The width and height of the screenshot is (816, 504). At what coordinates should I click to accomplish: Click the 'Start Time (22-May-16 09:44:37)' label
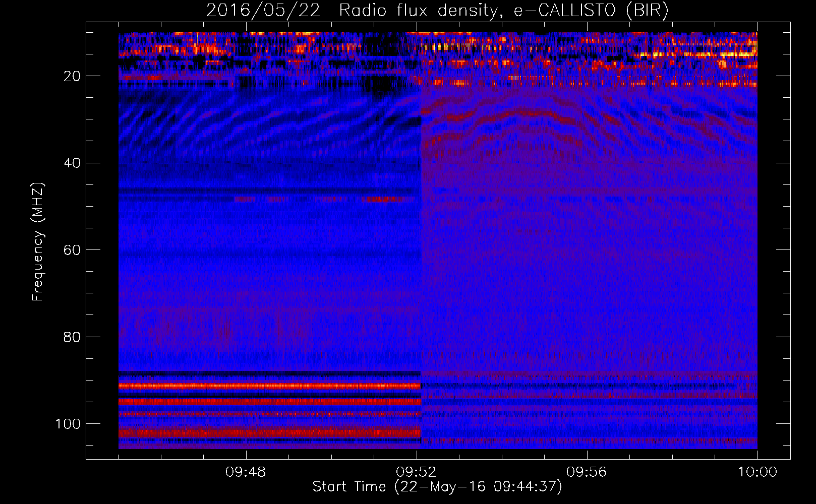437,487
